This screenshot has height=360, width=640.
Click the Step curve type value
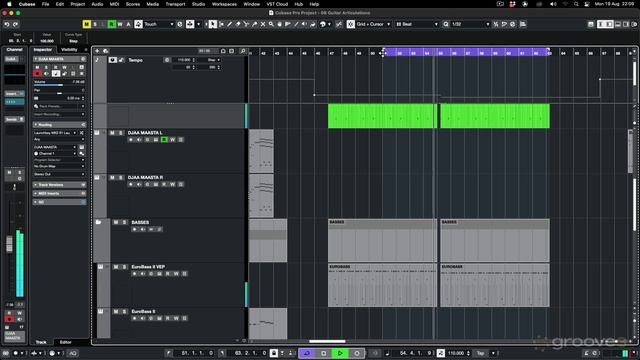tap(73, 41)
